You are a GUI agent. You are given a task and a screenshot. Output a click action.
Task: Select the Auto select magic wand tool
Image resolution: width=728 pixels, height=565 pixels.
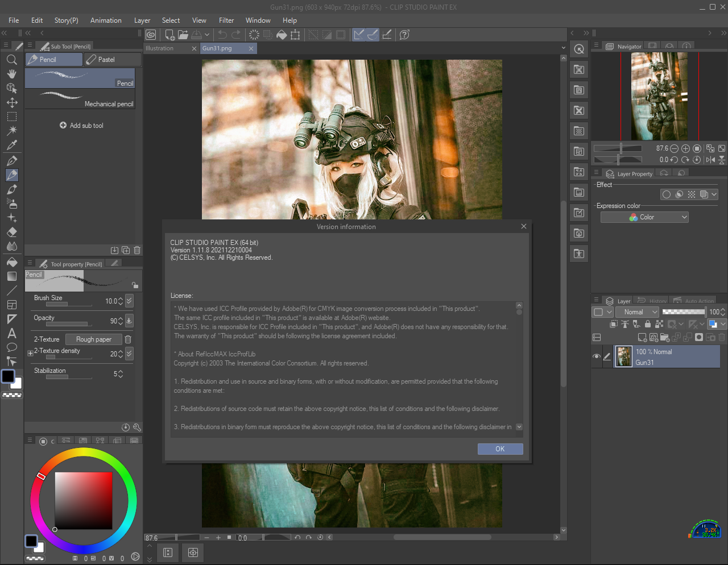tap(11, 131)
